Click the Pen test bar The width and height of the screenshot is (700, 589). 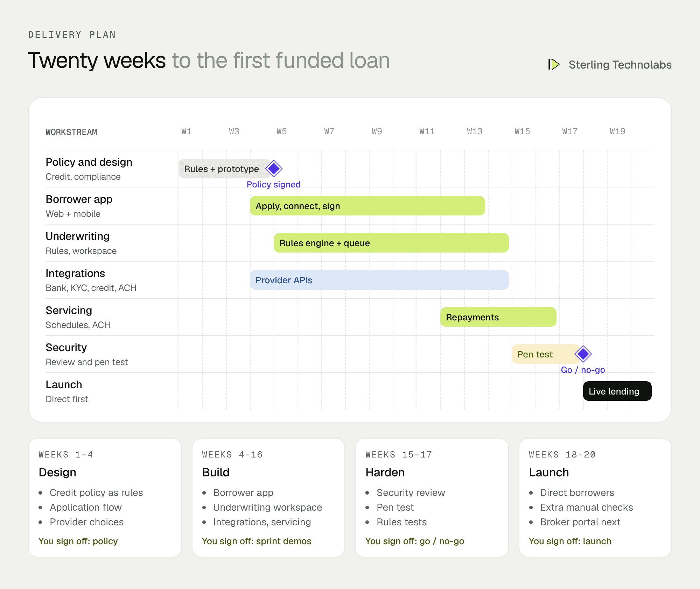546,354
